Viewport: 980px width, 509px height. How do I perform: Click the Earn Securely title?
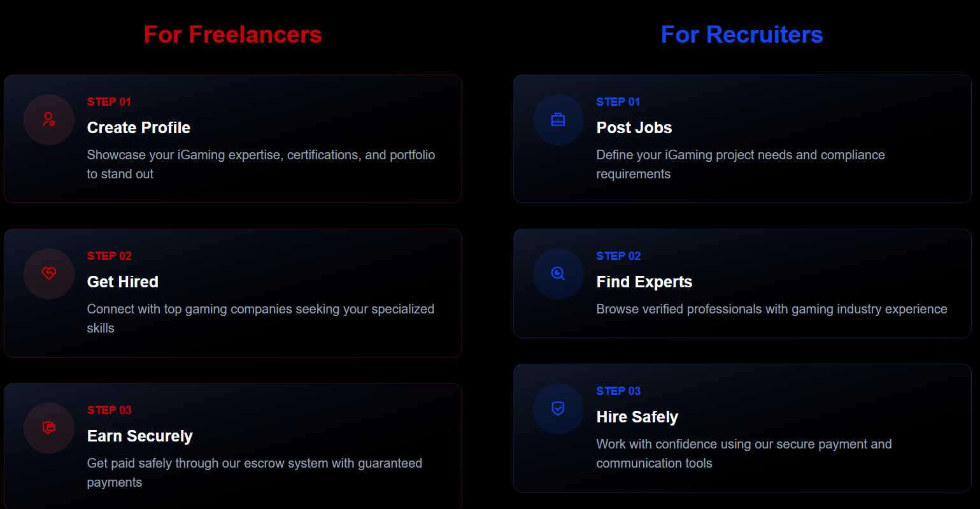tap(139, 436)
